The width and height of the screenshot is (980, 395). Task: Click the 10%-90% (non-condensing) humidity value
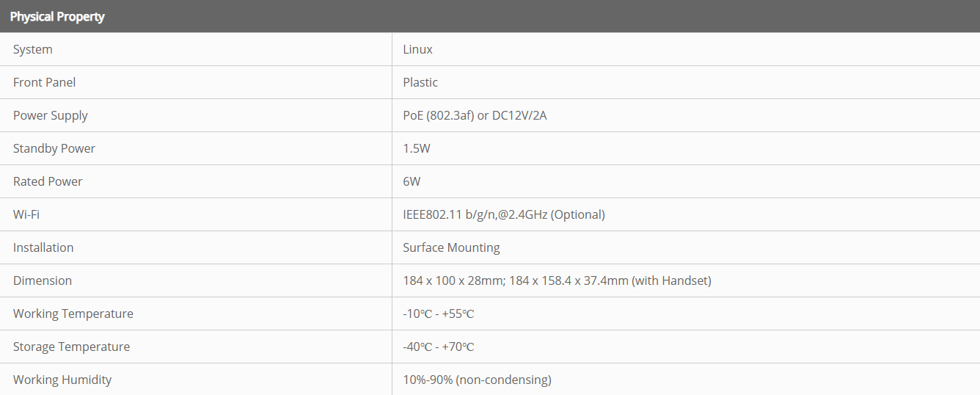[x=477, y=380]
